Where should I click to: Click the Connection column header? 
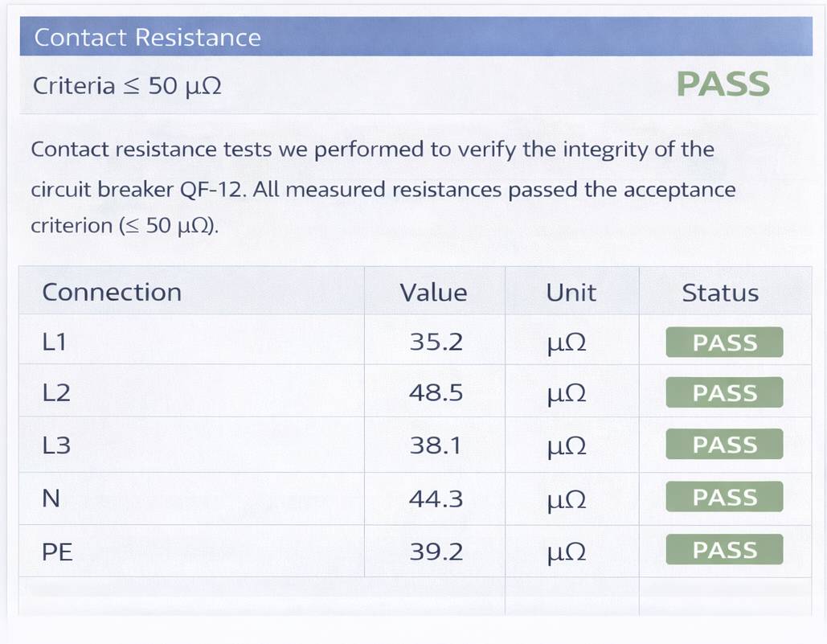[112, 292]
